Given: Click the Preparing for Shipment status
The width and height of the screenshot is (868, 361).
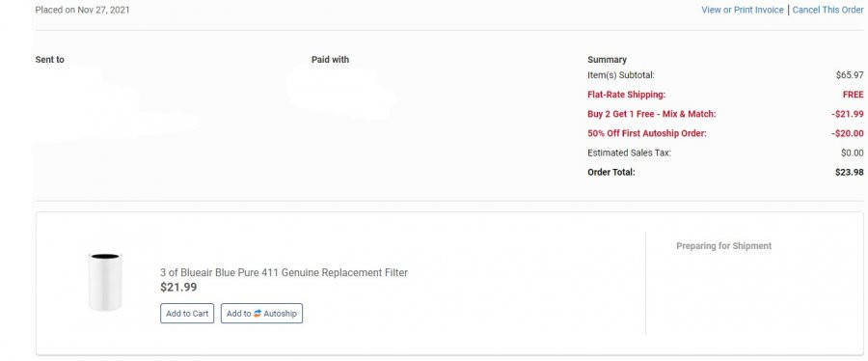Looking at the screenshot, I should [x=723, y=246].
